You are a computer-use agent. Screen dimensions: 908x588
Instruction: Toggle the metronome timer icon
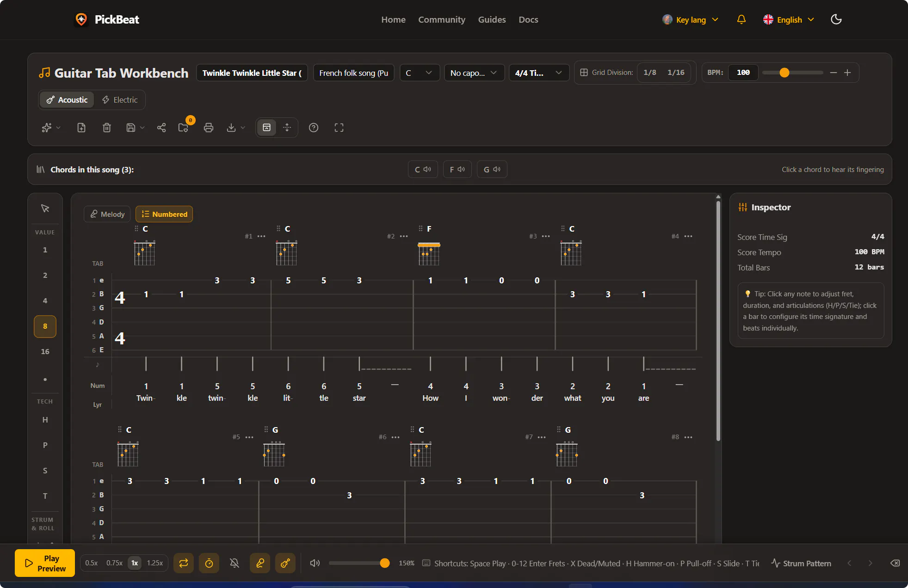[x=209, y=563]
